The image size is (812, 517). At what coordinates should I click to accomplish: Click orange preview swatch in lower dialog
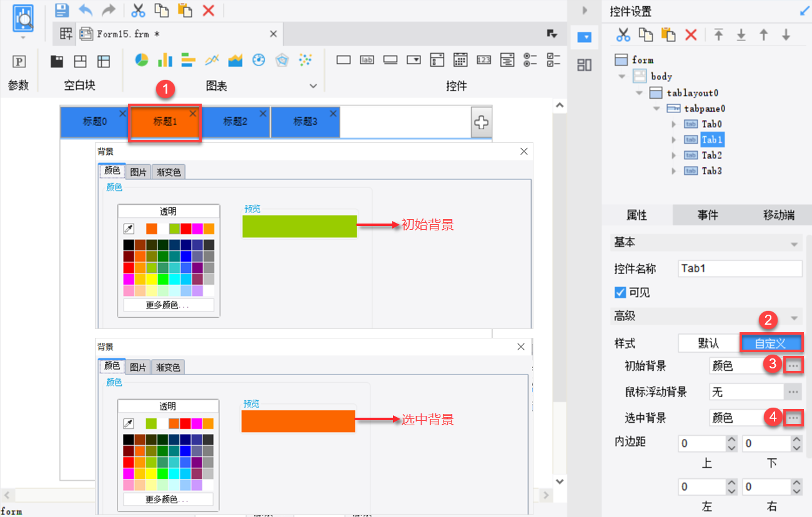click(x=299, y=421)
